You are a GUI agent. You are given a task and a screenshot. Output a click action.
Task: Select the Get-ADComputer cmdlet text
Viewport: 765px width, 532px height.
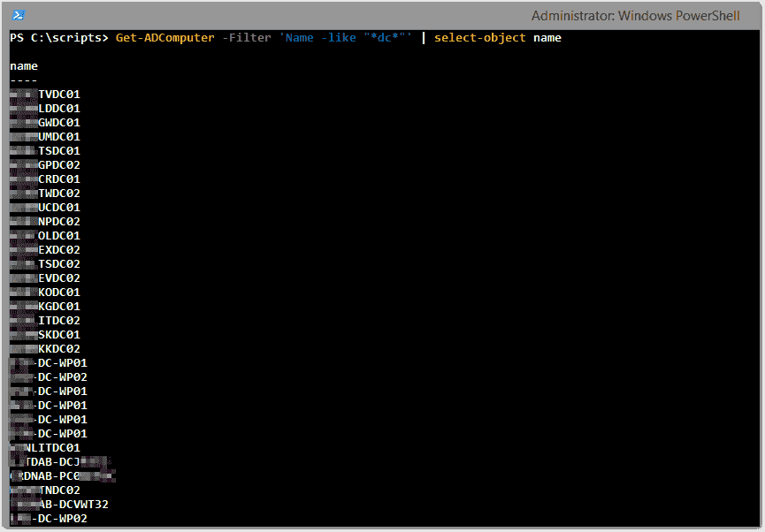point(164,37)
